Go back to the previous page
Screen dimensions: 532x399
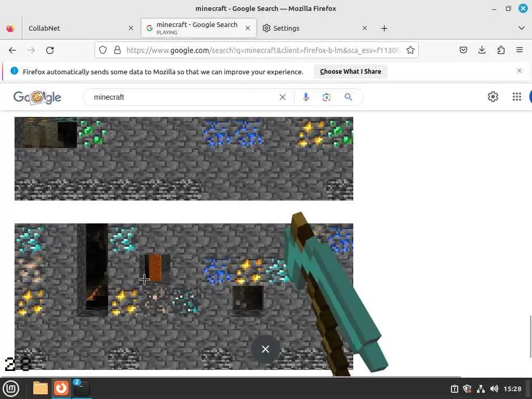[x=12, y=50]
